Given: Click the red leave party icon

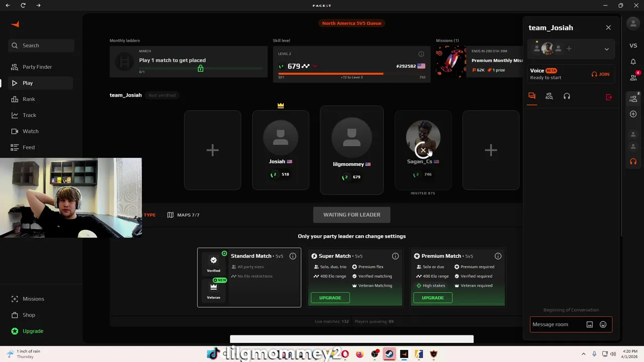Looking at the screenshot, I should (609, 97).
